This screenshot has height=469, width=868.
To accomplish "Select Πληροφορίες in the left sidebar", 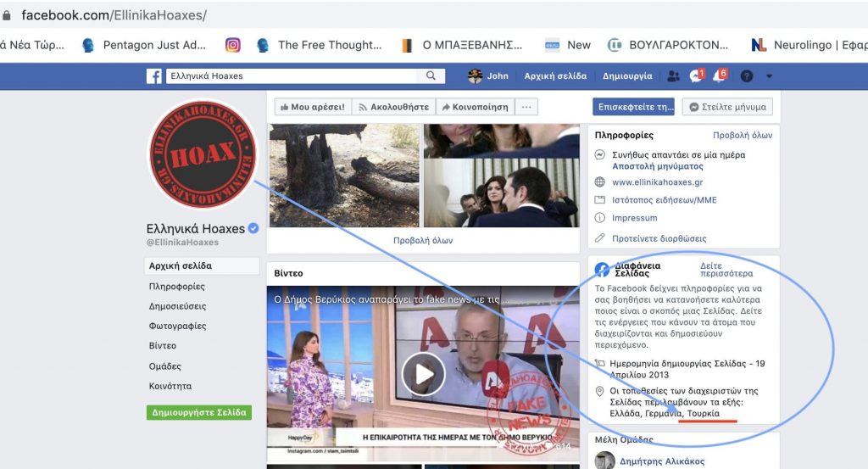I will pos(177,287).
